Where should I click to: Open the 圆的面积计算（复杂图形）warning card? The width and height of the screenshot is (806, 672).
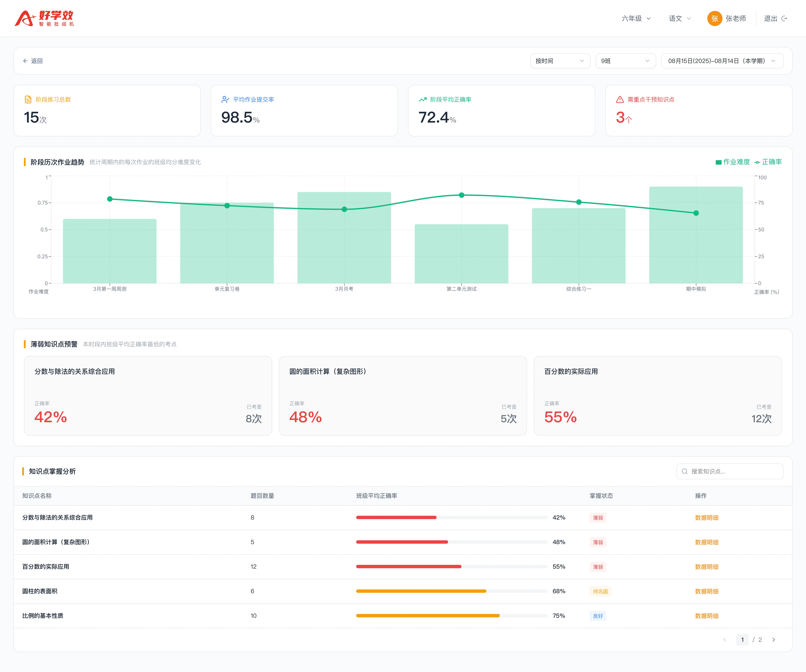(403, 396)
